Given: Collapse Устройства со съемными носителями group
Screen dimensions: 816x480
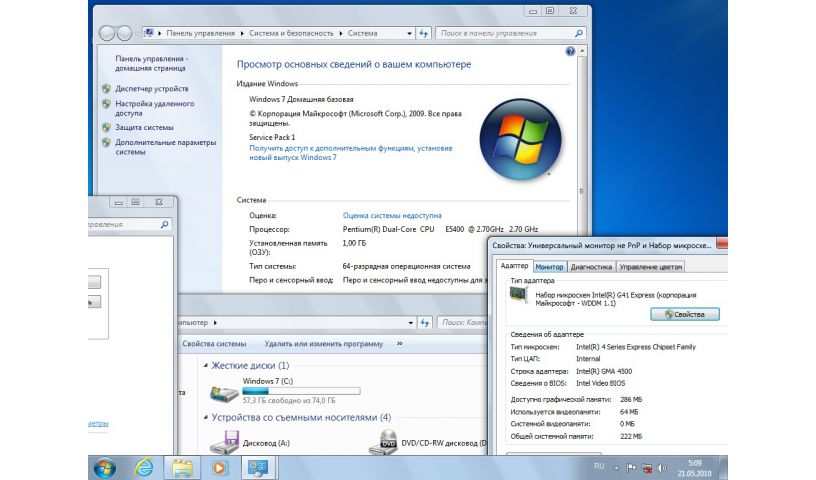Looking at the screenshot, I should (206, 418).
